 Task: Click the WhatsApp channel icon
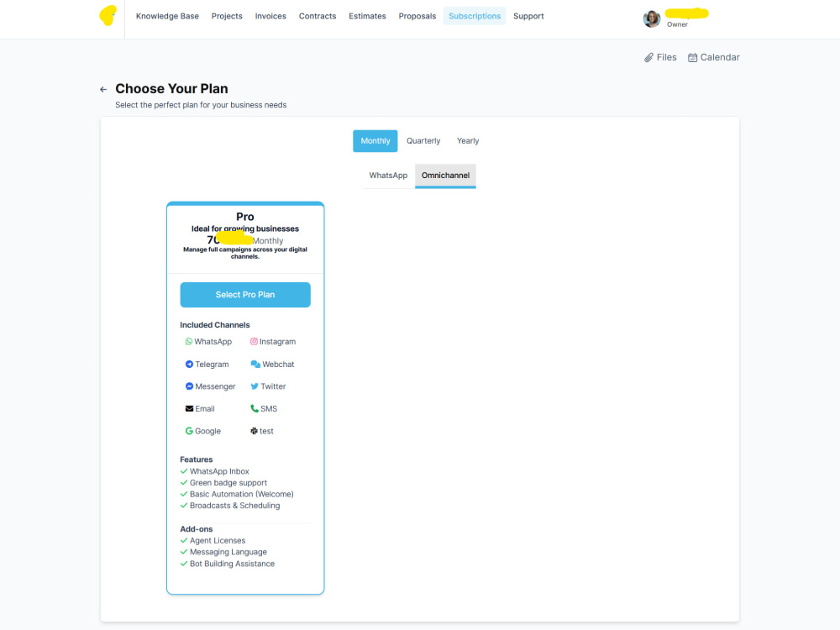tap(188, 341)
